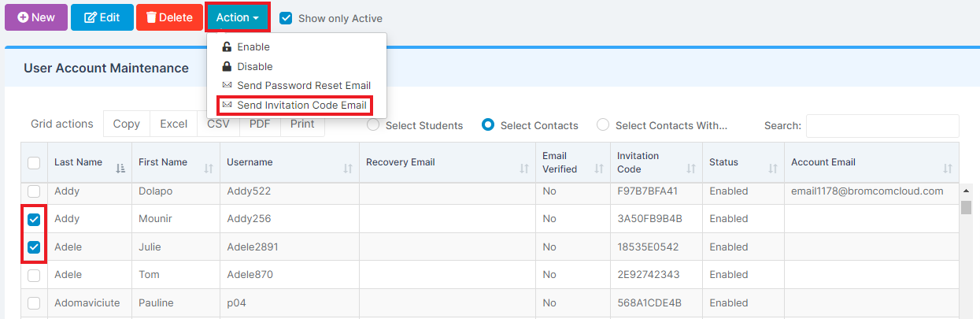Viewport: 980px width, 319px height.
Task: Collapse the Action dropdown button
Action: (238, 17)
